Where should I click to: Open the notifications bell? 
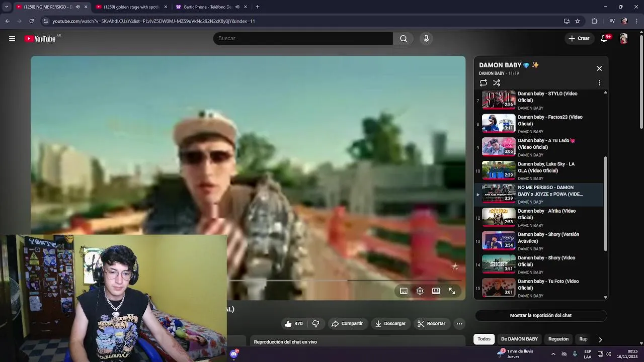point(604,39)
